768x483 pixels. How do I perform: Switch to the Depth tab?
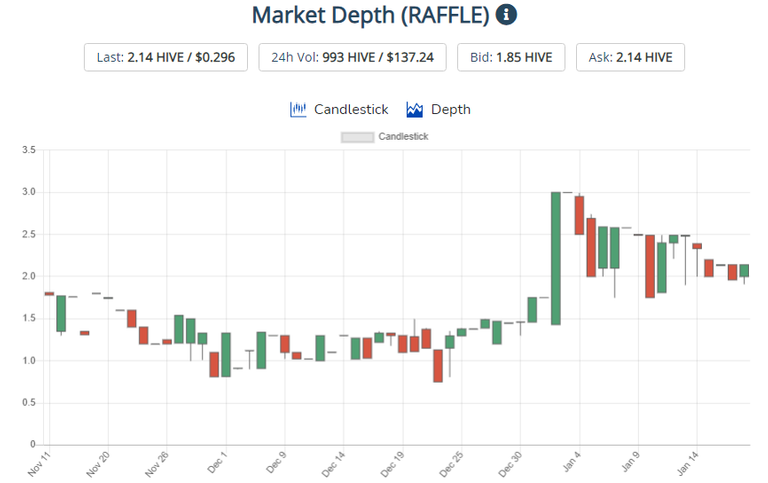(438, 109)
